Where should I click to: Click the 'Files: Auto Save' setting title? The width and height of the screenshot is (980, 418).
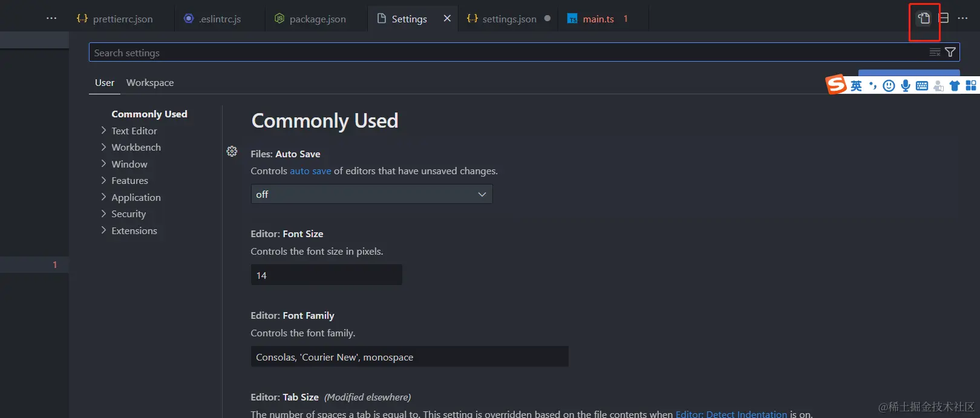pyautogui.click(x=286, y=154)
